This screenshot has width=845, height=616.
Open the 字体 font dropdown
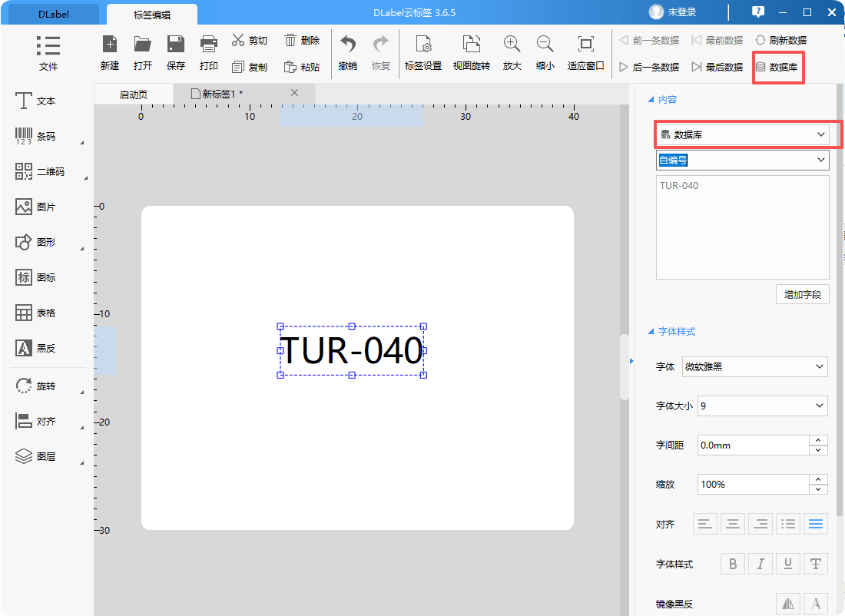click(755, 366)
